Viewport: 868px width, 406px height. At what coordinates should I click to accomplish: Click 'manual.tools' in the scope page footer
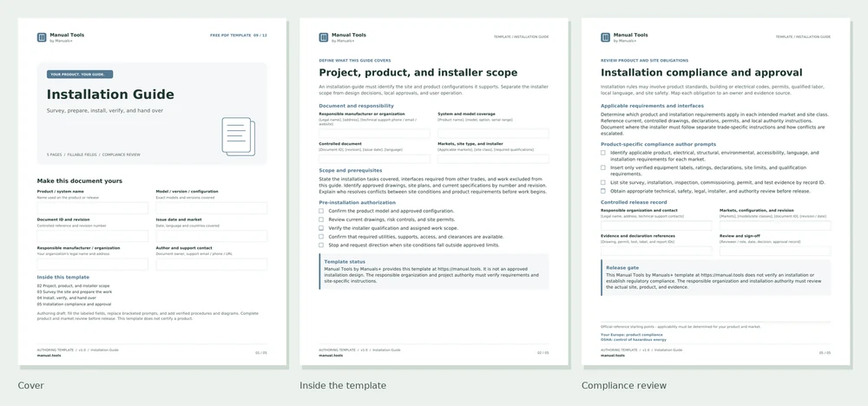[x=331, y=355]
